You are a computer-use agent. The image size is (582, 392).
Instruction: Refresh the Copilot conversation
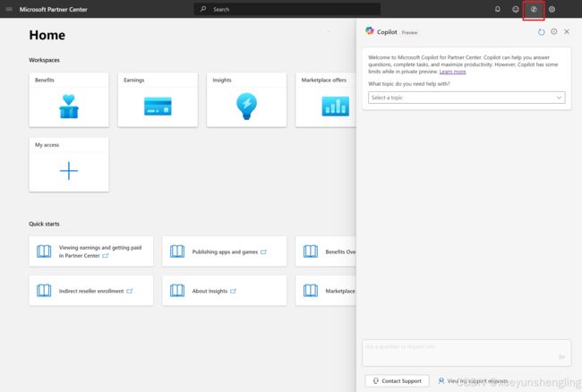(x=541, y=32)
